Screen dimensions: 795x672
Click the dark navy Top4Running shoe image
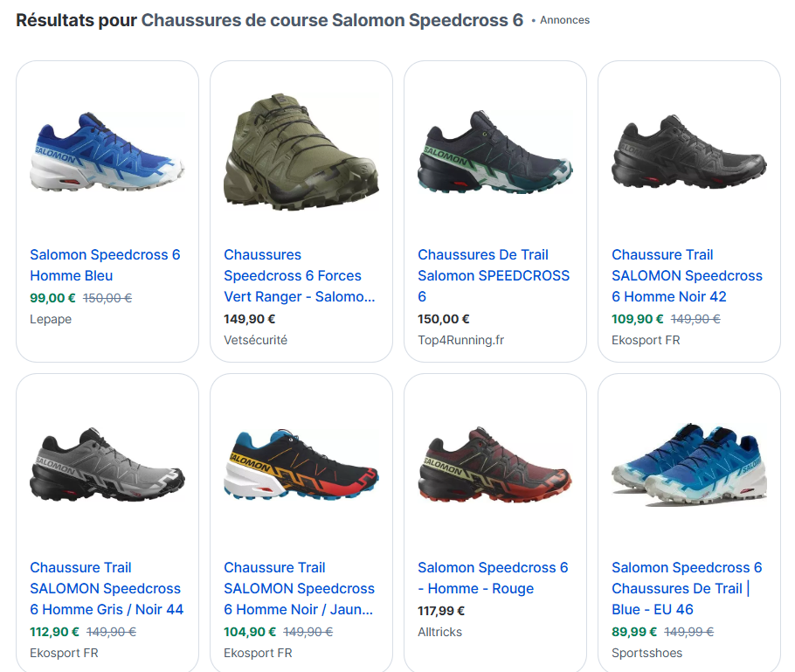click(x=495, y=152)
